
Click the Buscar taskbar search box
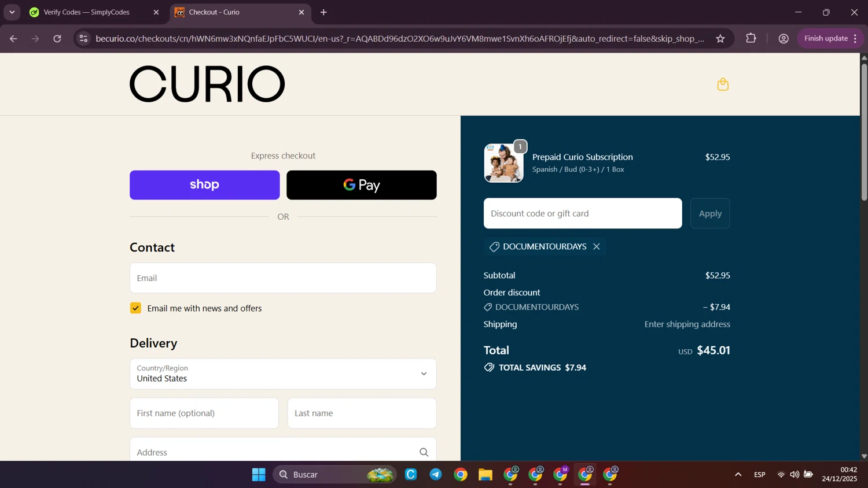334,475
